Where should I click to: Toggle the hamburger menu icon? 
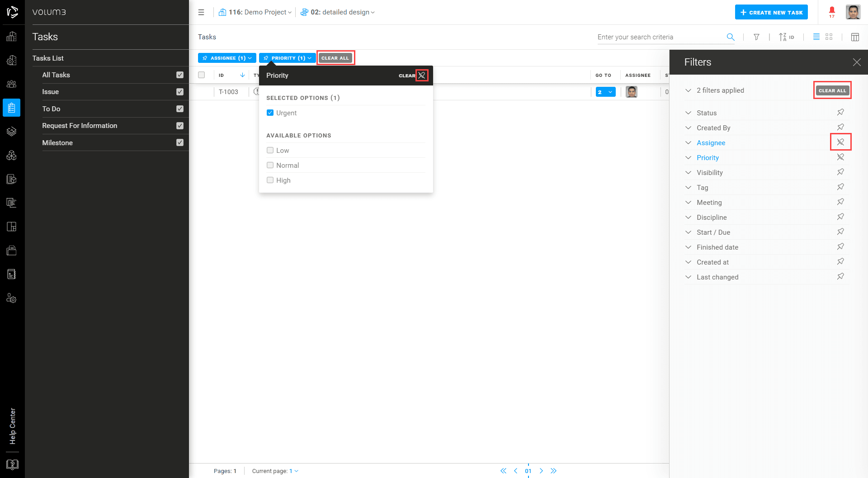click(201, 12)
